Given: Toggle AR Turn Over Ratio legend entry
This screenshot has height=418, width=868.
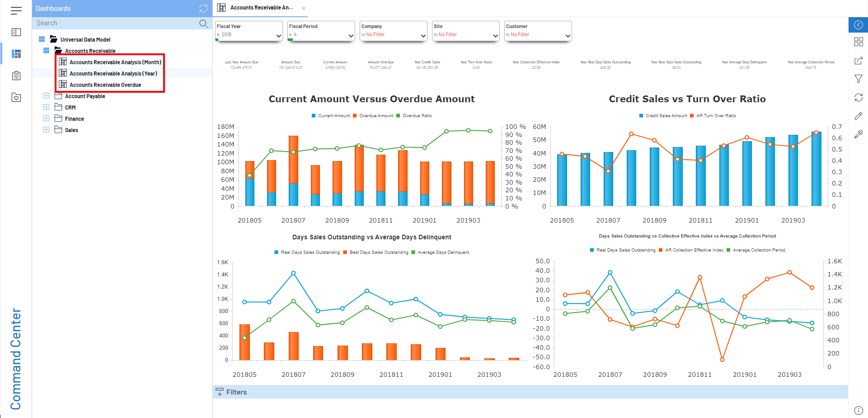Looking at the screenshot, I should [716, 116].
